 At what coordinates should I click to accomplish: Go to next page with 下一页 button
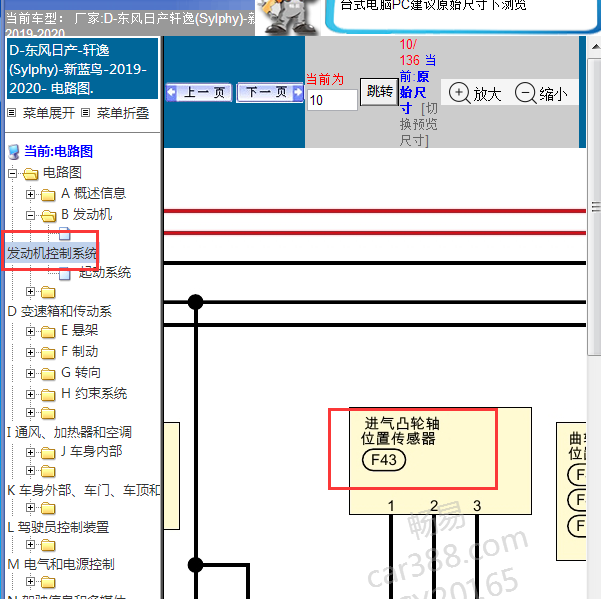270,92
